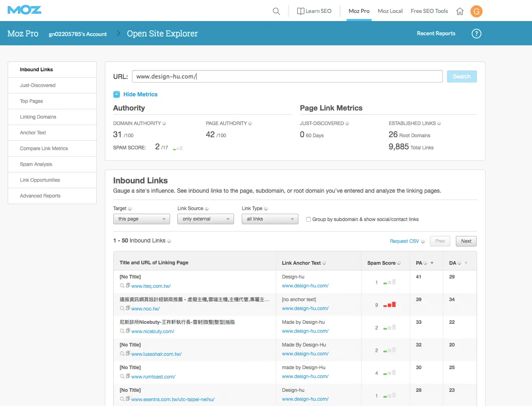Click the Learn SEO book icon
Image resolution: width=532 pixels, height=406 pixels.
pos(300,11)
